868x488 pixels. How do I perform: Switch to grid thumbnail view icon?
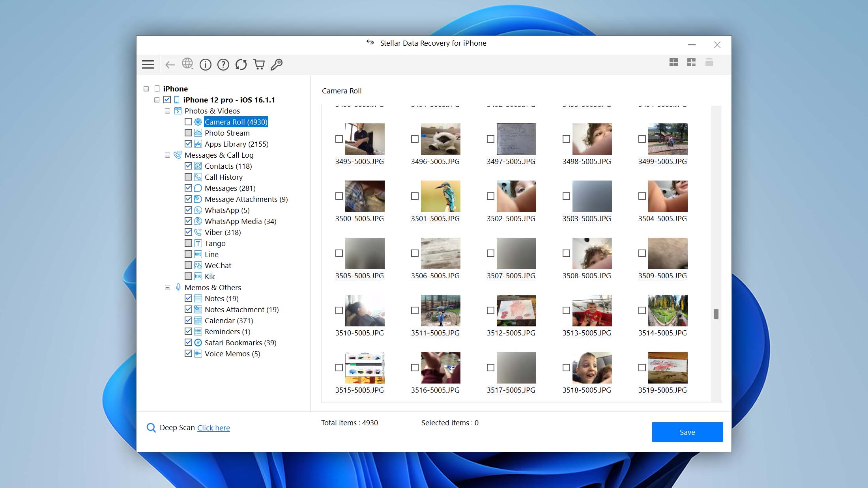673,62
